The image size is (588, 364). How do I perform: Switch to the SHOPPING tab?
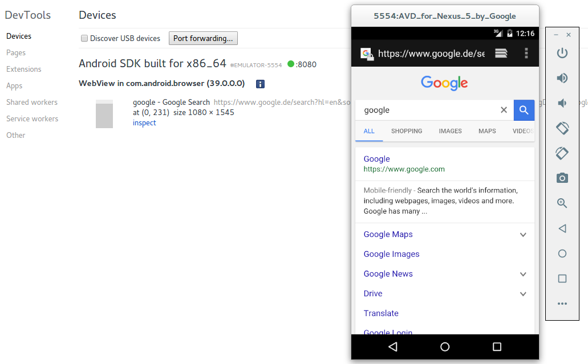point(407,131)
